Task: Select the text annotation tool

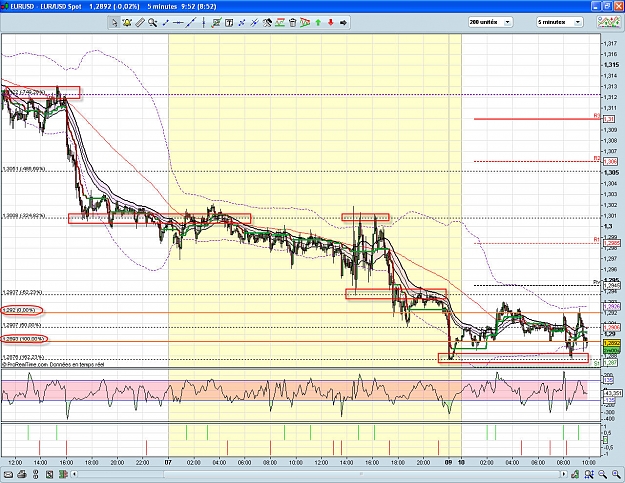Action: click(x=229, y=23)
